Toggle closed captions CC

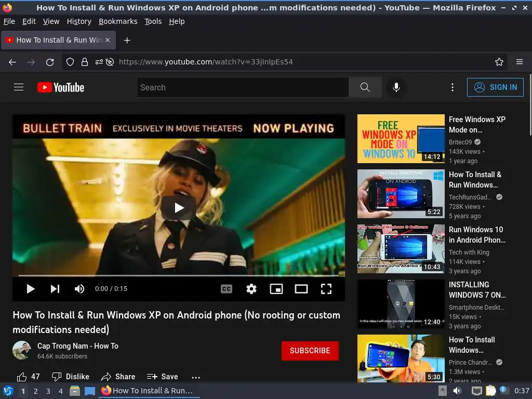coord(227,289)
